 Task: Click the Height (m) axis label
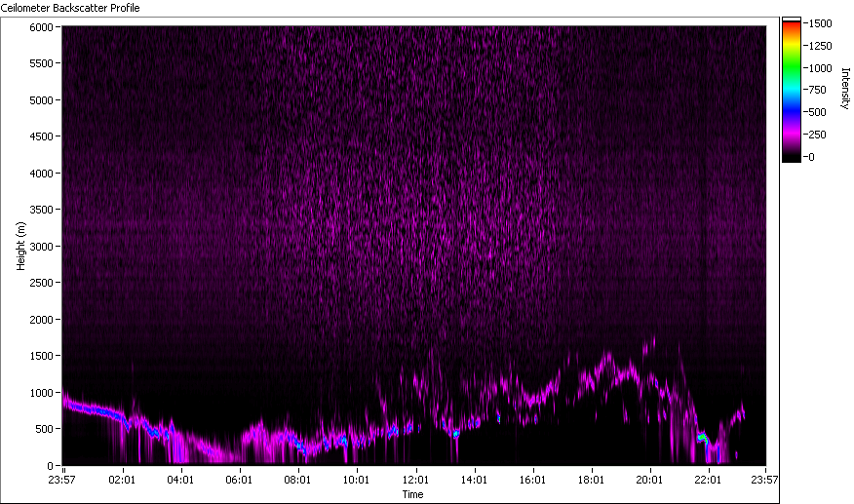[x=20, y=246]
